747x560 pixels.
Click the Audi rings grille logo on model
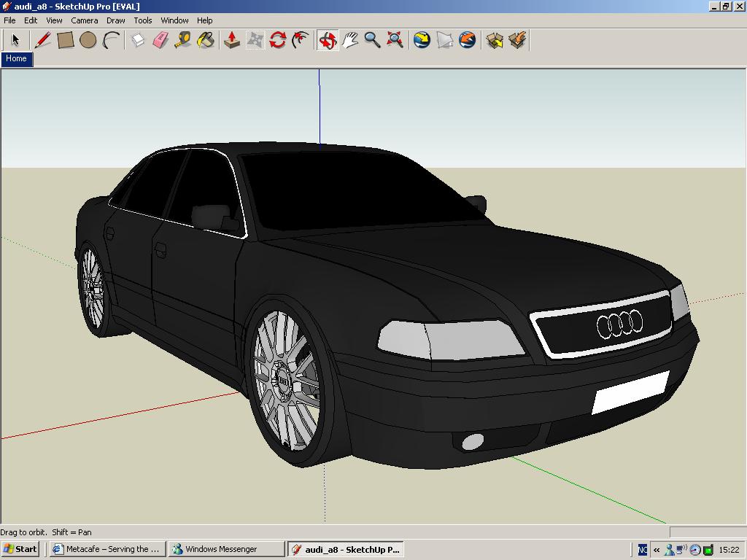coord(620,324)
